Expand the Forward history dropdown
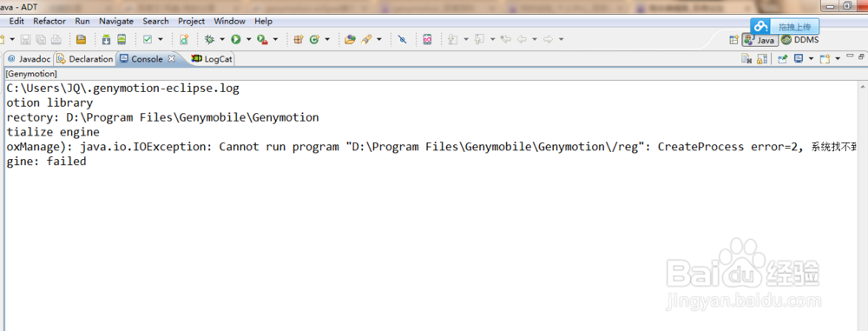Viewport: 868px width, 331px height. tap(562, 39)
